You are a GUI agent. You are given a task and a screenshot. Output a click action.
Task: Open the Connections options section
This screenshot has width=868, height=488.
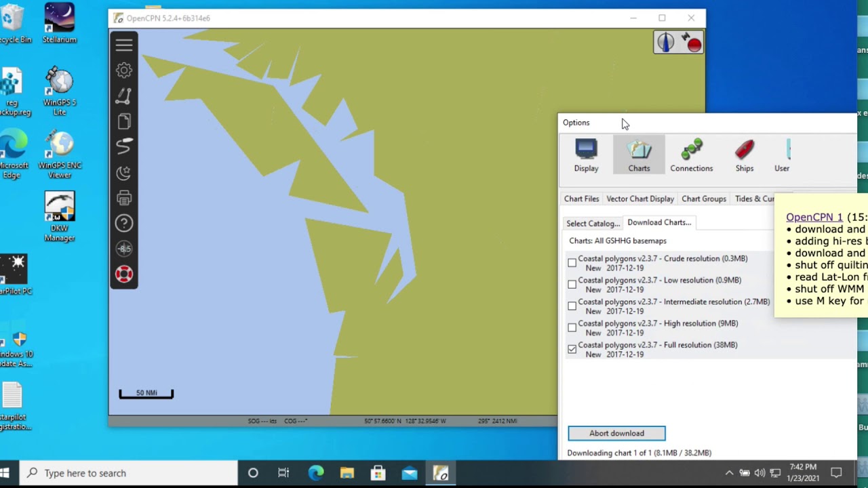(691, 156)
